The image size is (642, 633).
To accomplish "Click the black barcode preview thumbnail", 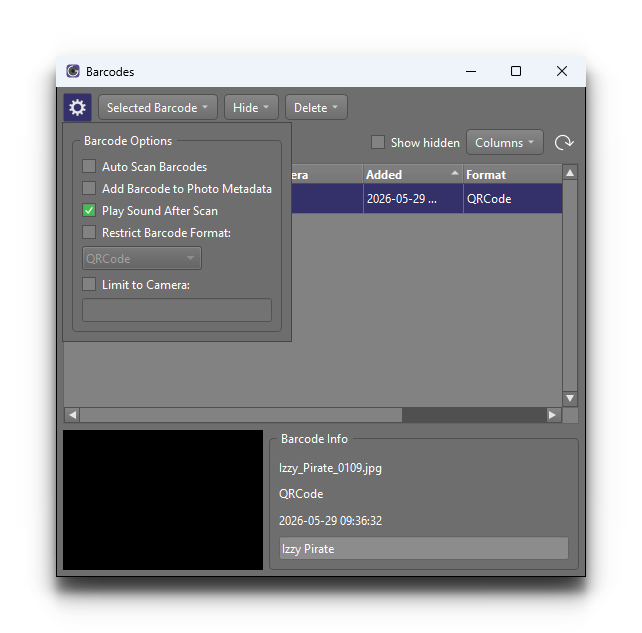I will [x=163, y=500].
